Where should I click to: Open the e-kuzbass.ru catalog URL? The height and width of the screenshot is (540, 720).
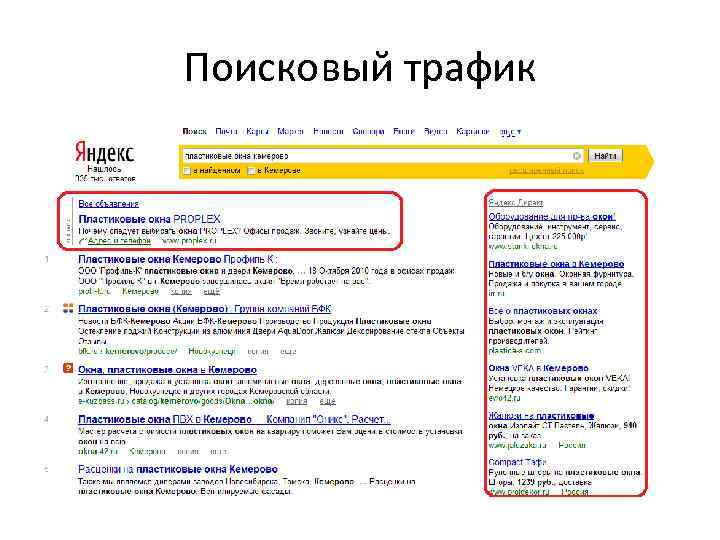(176, 401)
